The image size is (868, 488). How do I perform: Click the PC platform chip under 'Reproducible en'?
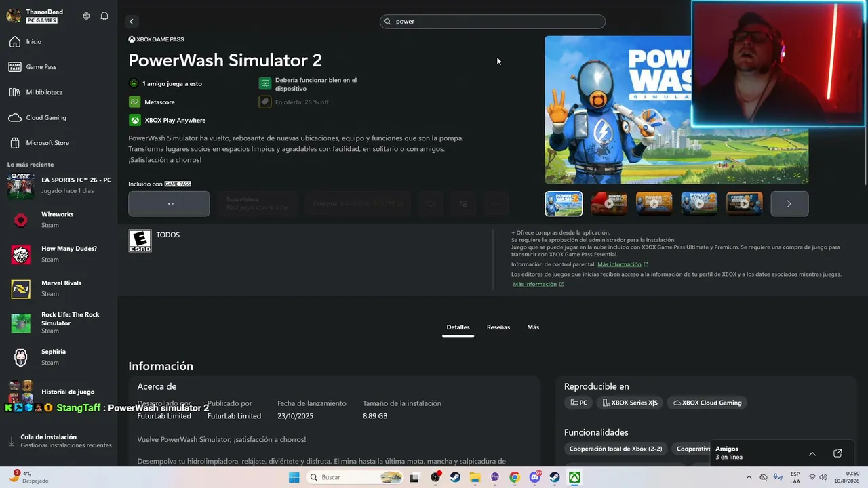[578, 403]
